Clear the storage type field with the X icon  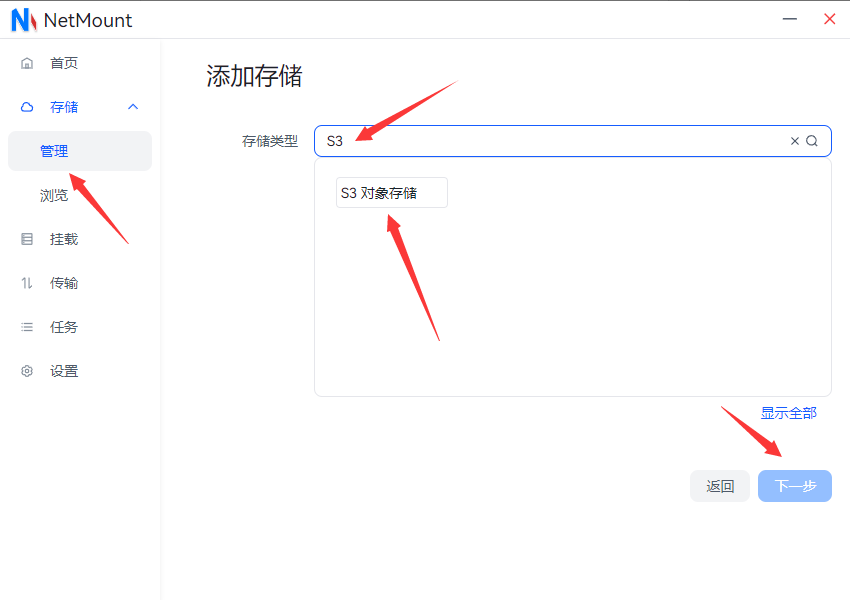click(795, 141)
